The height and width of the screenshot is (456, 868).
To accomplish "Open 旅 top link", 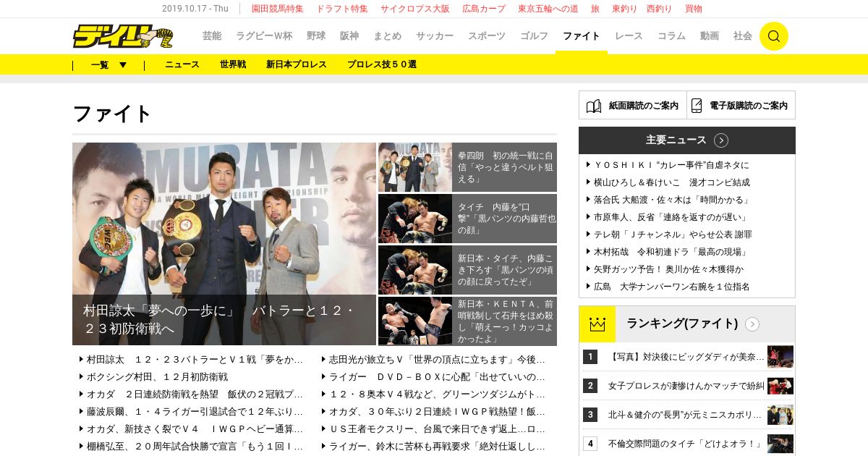I will coord(595,9).
